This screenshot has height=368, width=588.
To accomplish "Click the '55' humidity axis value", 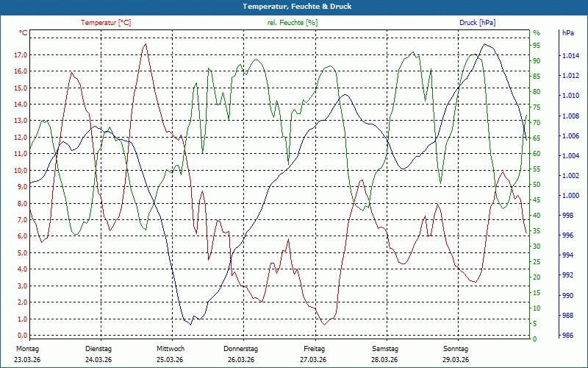I will coord(537,169).
